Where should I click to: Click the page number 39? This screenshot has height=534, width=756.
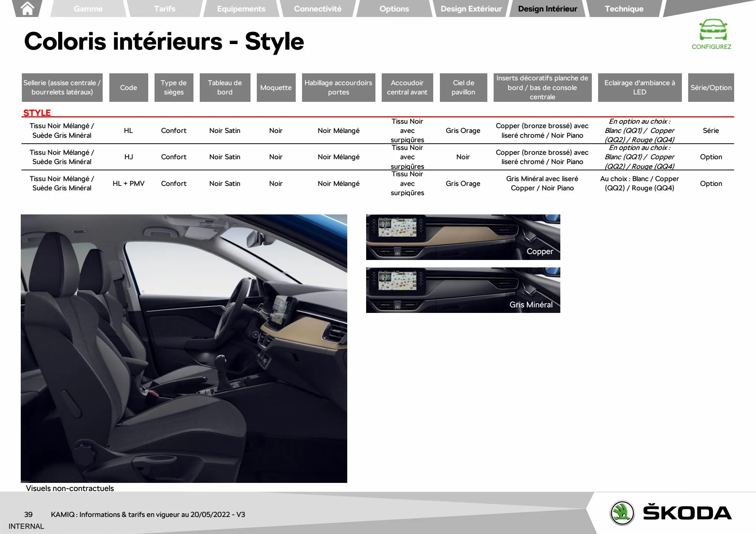(28, 514)
